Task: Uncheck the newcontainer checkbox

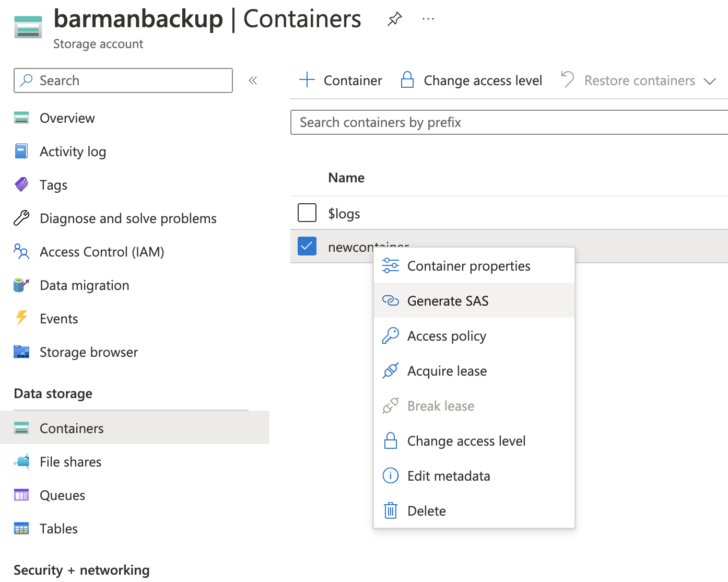Action: (307, 246)
